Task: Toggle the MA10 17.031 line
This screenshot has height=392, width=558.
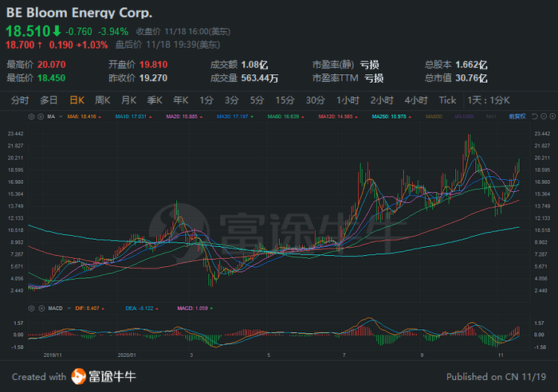Action: coord(134,116)
